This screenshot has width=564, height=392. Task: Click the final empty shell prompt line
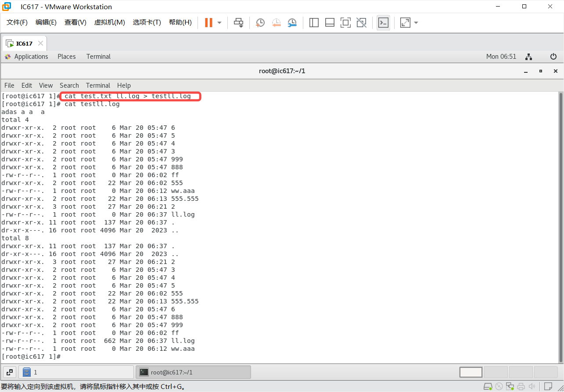[31, 356]
